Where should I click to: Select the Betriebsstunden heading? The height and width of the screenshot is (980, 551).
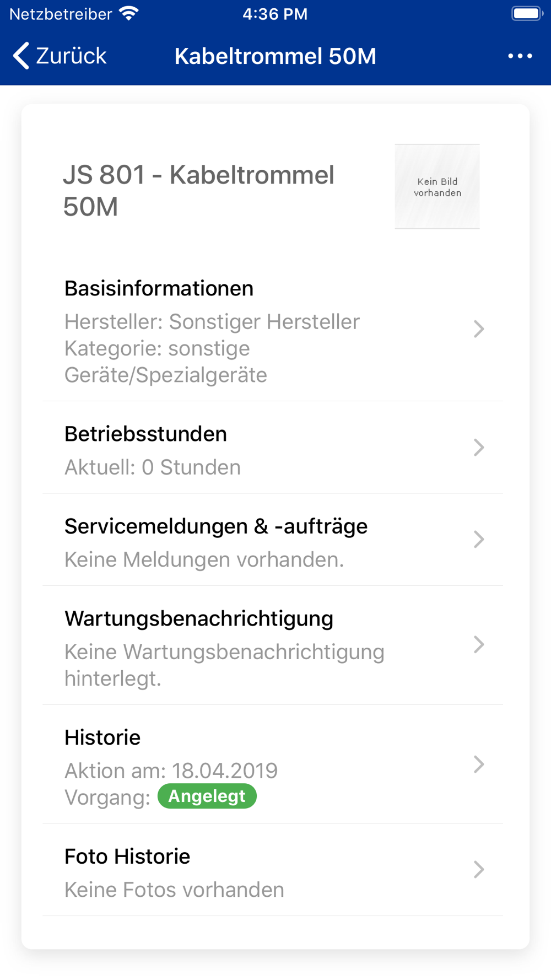(x=145, y=434)
